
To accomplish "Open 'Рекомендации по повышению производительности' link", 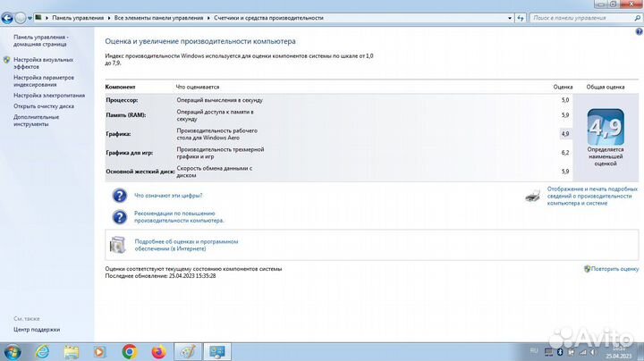I will pyautogui.click(x=179, y=217).
